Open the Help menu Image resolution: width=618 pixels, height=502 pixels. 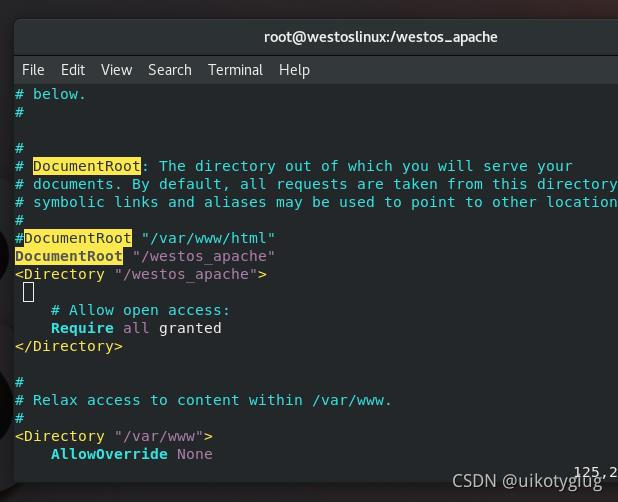[x=294, y=70]
